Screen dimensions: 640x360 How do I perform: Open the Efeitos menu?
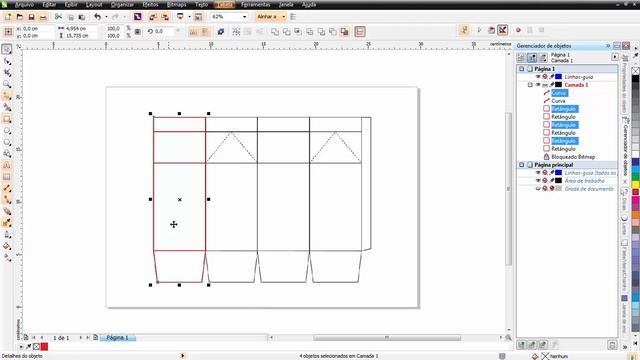click(x=150, y=4)
